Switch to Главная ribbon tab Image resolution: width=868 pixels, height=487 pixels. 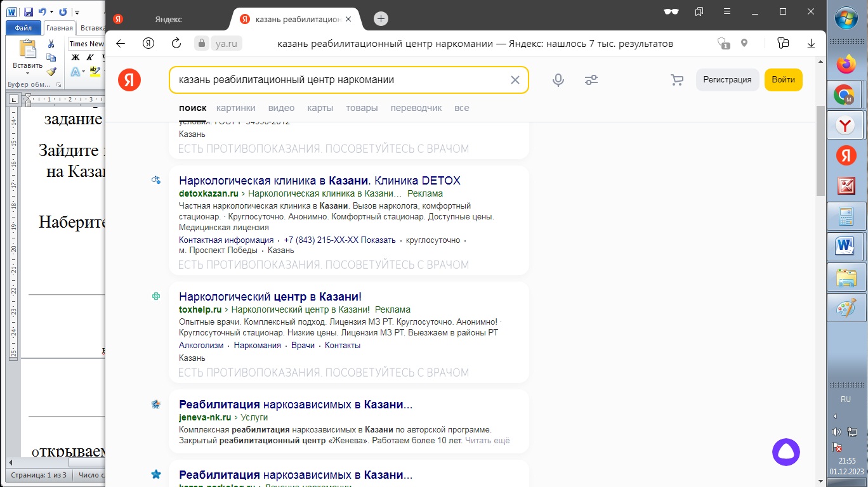click(60, 28)
